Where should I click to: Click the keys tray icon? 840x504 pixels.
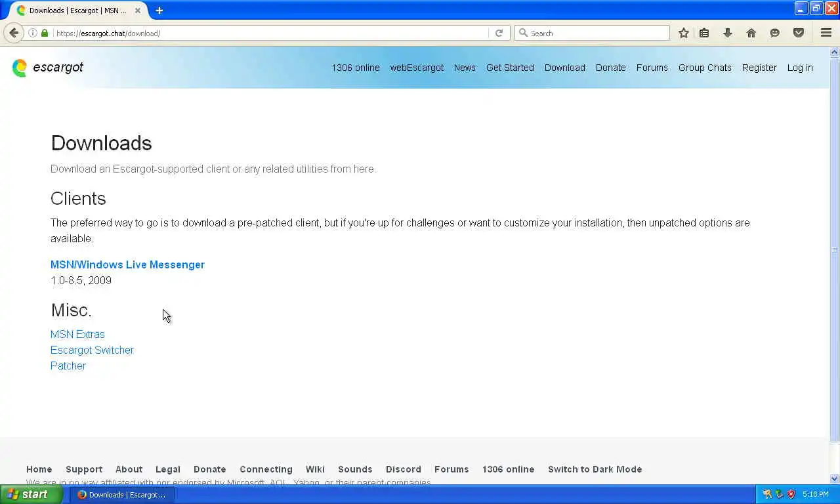point(766,494)
